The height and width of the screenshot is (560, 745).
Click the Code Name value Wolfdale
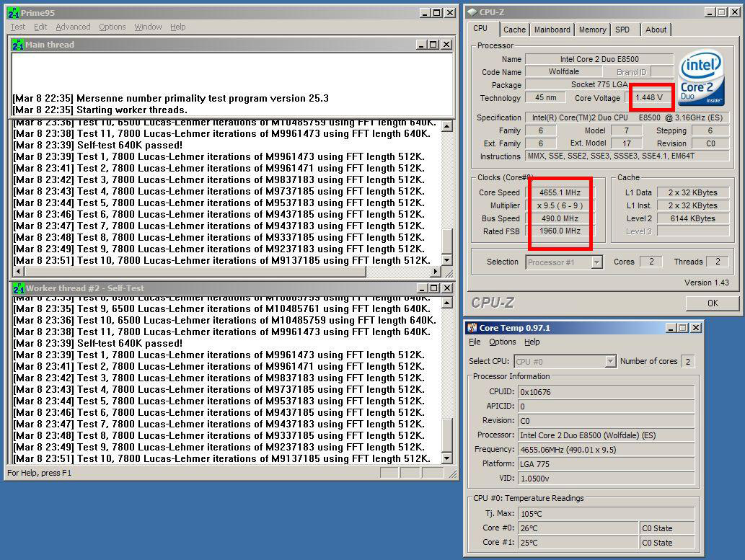coord(563,72)
